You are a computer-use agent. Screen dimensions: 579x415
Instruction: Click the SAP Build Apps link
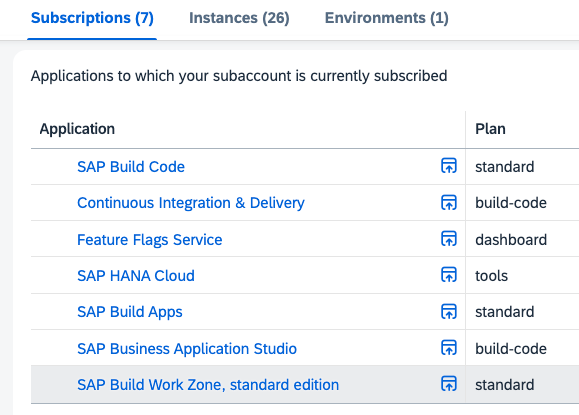pyautogui.click(x=130, y=312)
